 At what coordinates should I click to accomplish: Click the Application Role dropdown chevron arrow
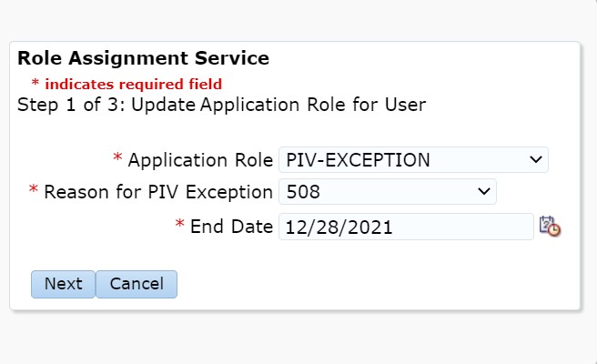point(534,160)
